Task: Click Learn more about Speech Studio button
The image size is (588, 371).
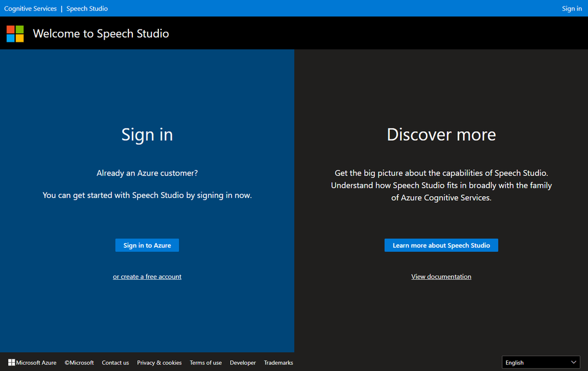Action: click(x=441, y=246)
